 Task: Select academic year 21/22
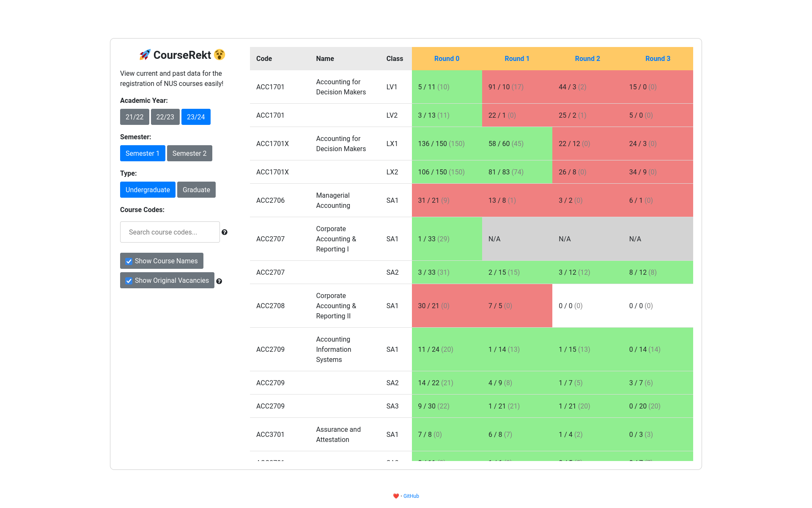[134, 117]
